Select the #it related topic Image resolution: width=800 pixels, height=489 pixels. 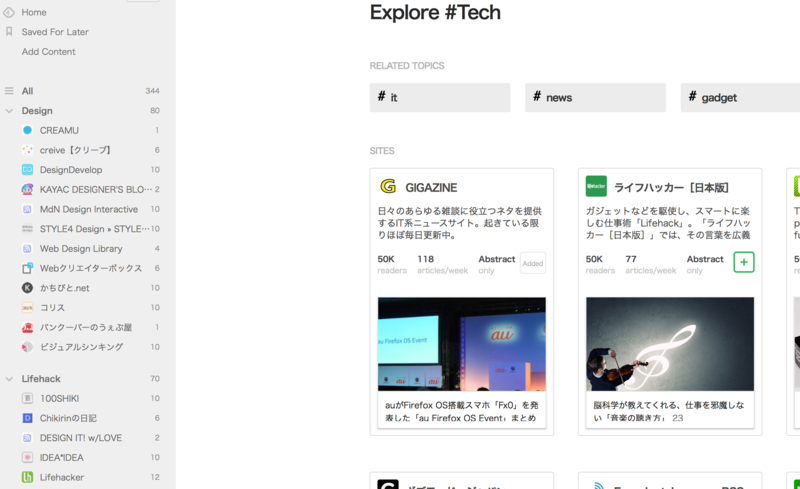pos(440,97)
